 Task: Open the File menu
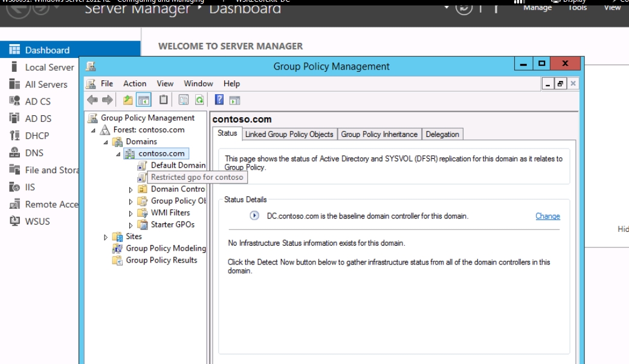point(107,83)
